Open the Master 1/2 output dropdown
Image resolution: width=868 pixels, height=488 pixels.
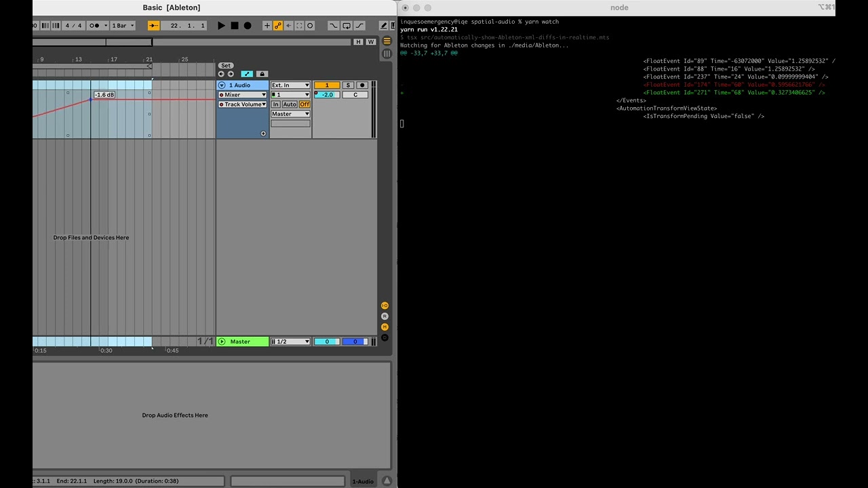pos(290,342)
